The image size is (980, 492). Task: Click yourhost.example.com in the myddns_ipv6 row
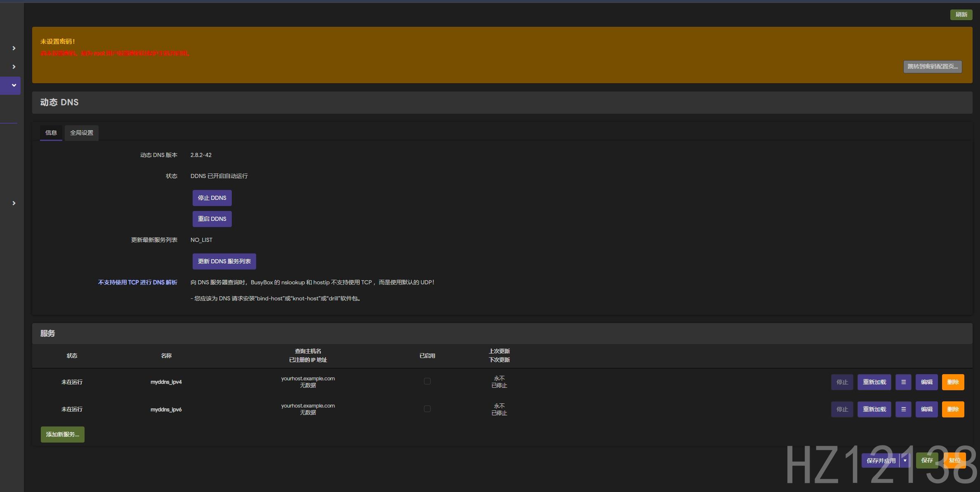pyautogui.click(x=308, y=405)
